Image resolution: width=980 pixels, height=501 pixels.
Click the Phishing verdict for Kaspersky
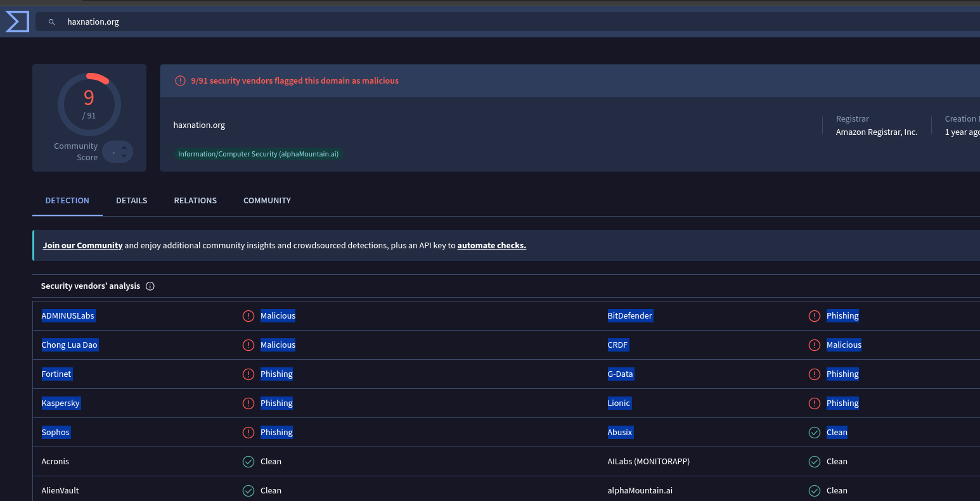pos(276,403)
